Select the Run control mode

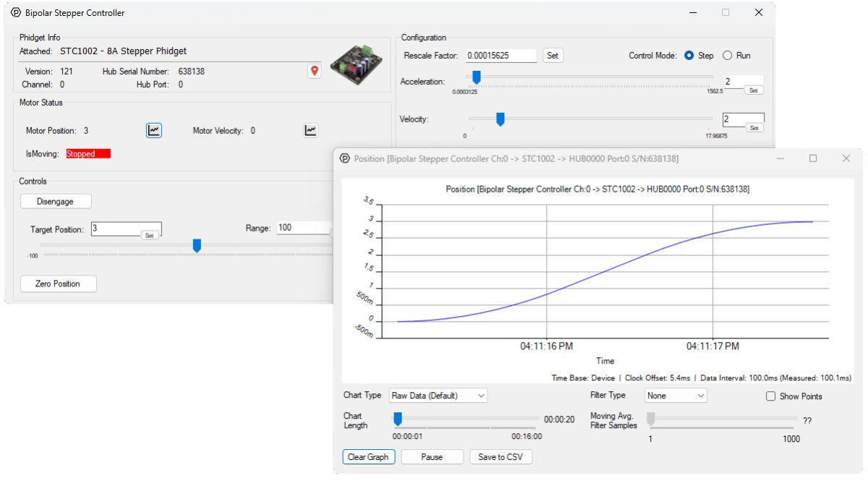tap(728, 56)
